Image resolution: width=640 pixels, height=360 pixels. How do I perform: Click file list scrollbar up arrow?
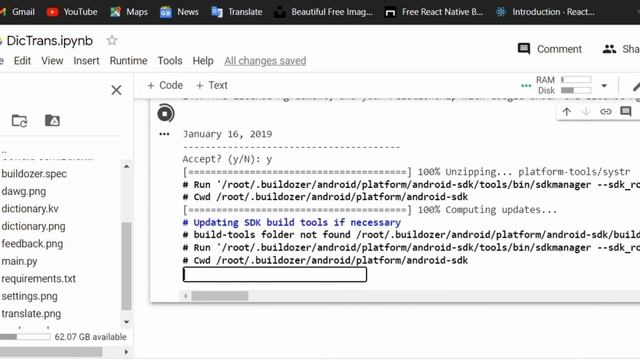[127, 167]
